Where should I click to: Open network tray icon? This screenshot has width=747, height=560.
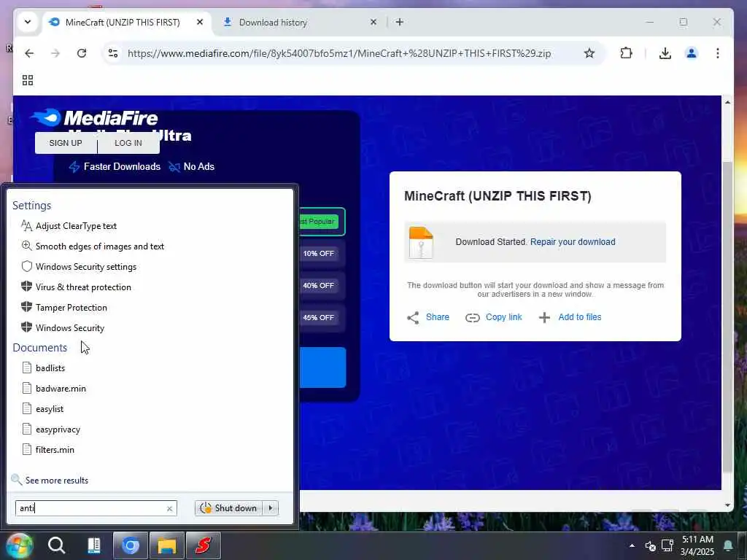click(x=667, y=545)
